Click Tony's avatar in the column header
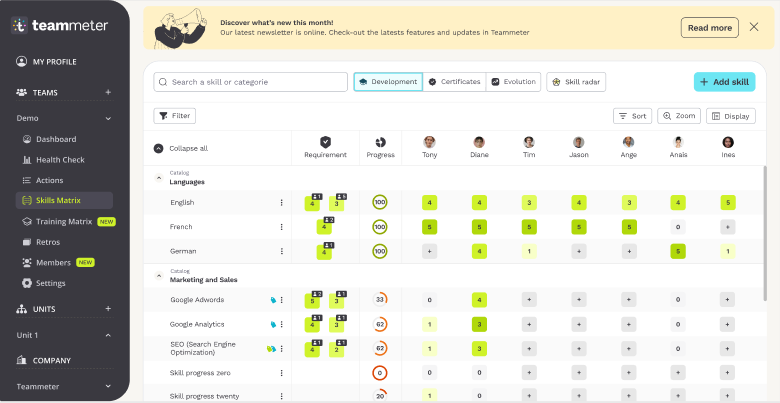 (x=429, y=143)
